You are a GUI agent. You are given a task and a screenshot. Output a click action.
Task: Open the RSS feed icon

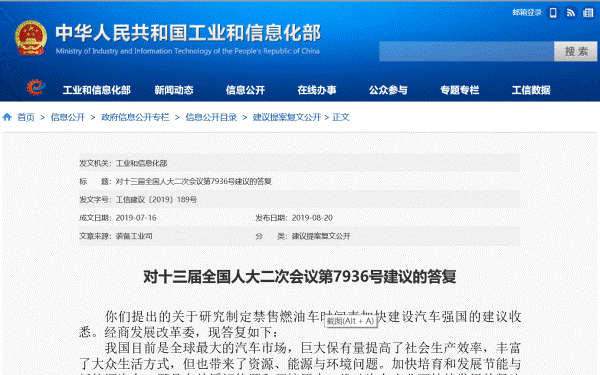point(571,13)
